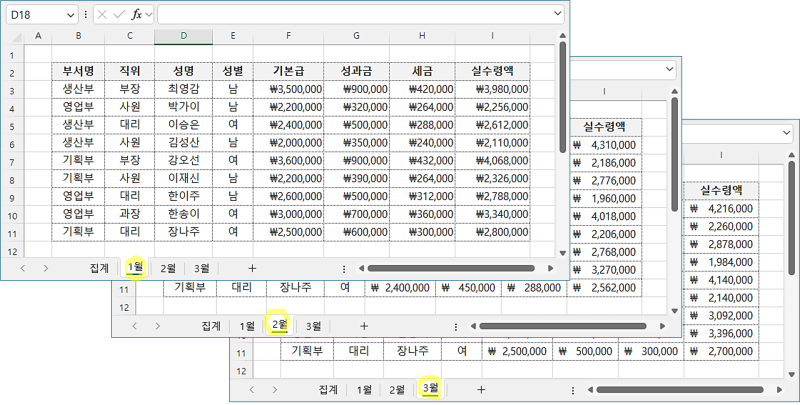
Task: Click the Insert Function fx icon
Action: tap(137, 15)
